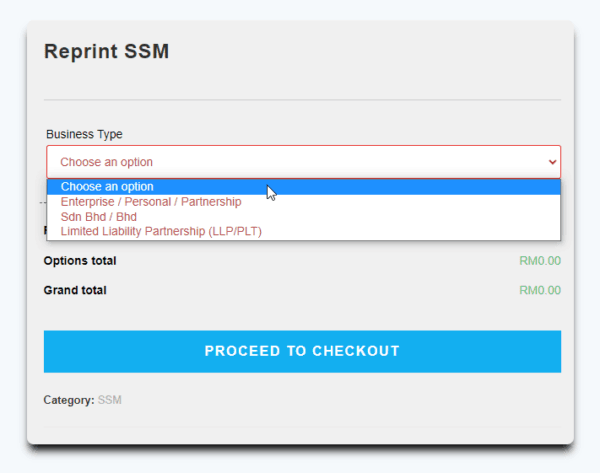Image resolution: width=600 pixels, height=473 pixels.
Task: Click empty row space between total labels and amounts
Action: click(310, 276)
